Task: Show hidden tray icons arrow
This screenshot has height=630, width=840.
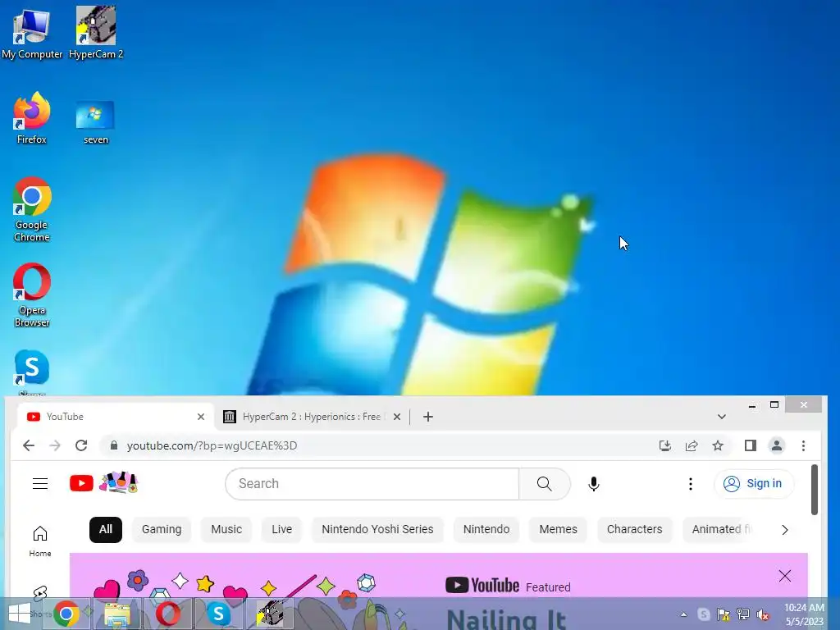Action: (683, 614)
